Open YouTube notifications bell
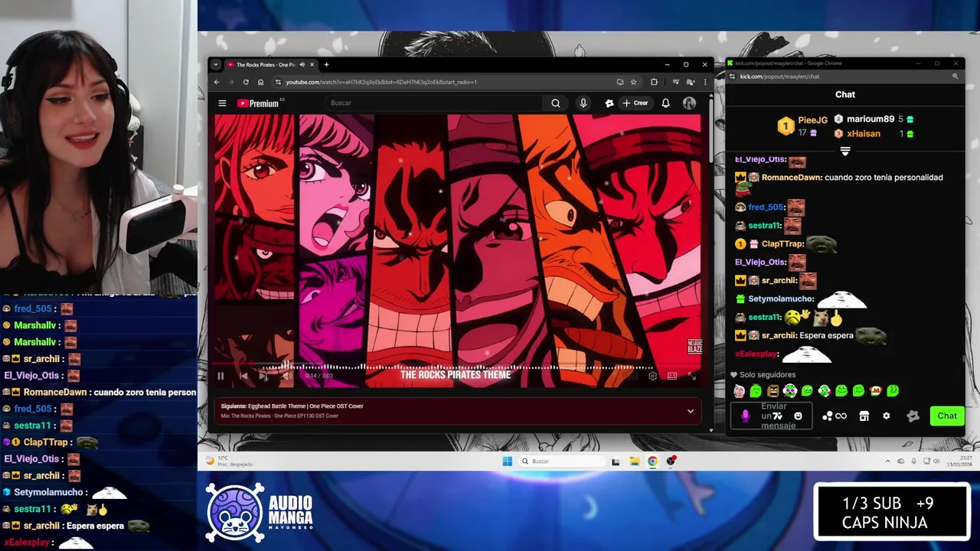This screenshot has width=980, height=551. 666,103
